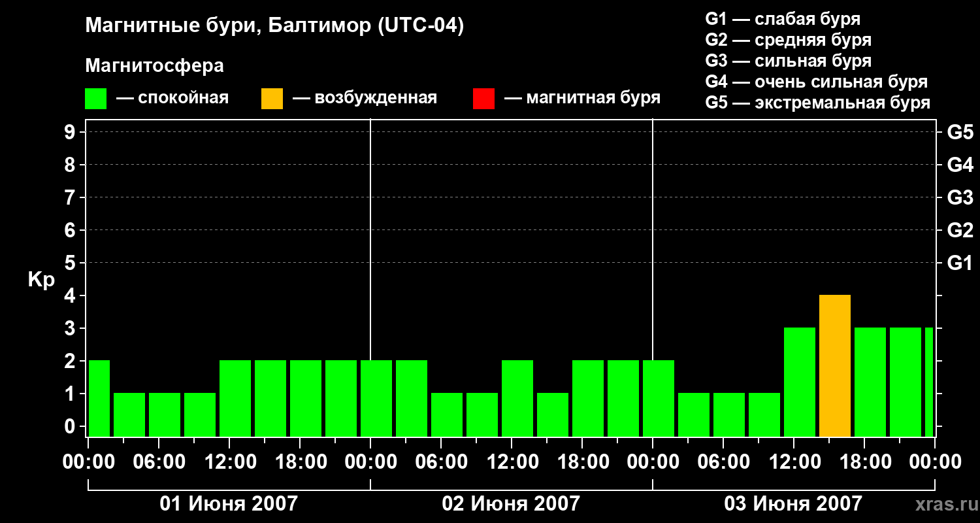Click the '12:00' time label above 01 Июня 2007
The width and height of the screenshot is (980, 523).
click(x=229, y=462)
